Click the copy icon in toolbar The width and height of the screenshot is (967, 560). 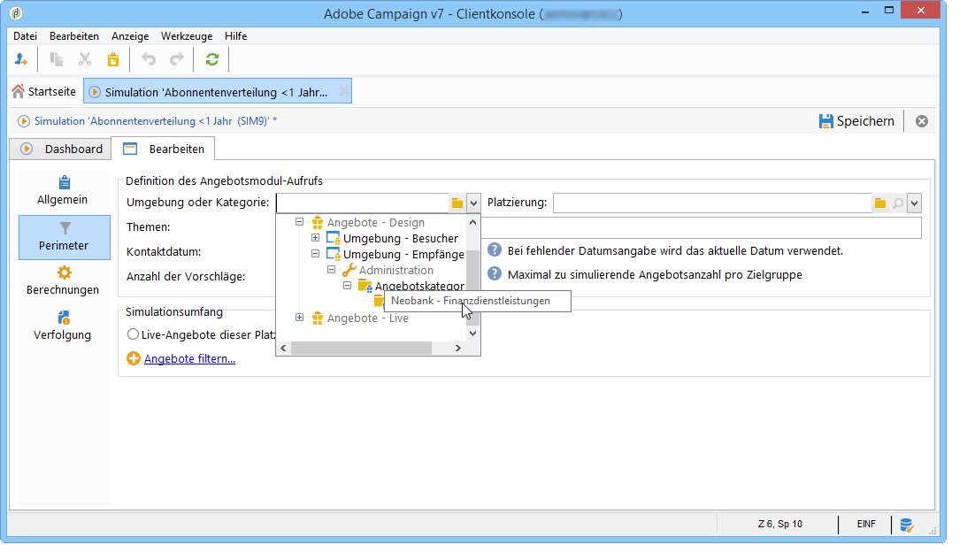click(56, 59)
